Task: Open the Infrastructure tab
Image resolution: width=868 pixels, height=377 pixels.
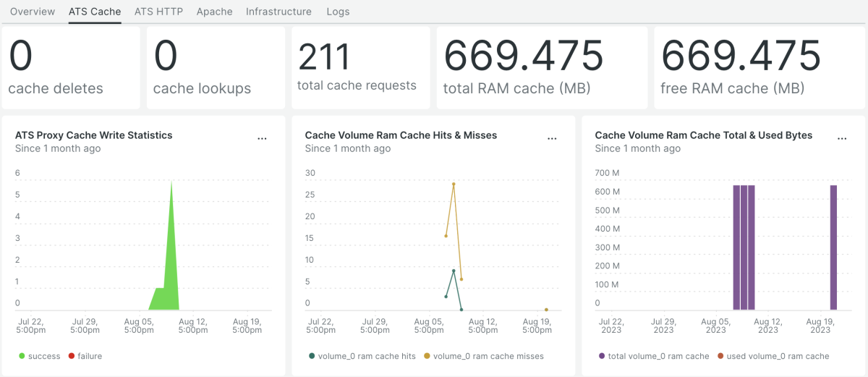Action: [x=278, y=12]
